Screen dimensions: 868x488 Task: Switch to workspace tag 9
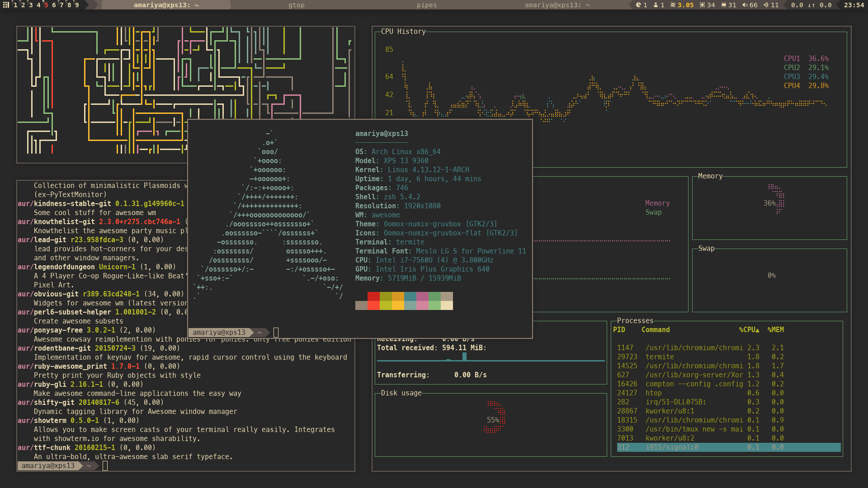[77, 5]
